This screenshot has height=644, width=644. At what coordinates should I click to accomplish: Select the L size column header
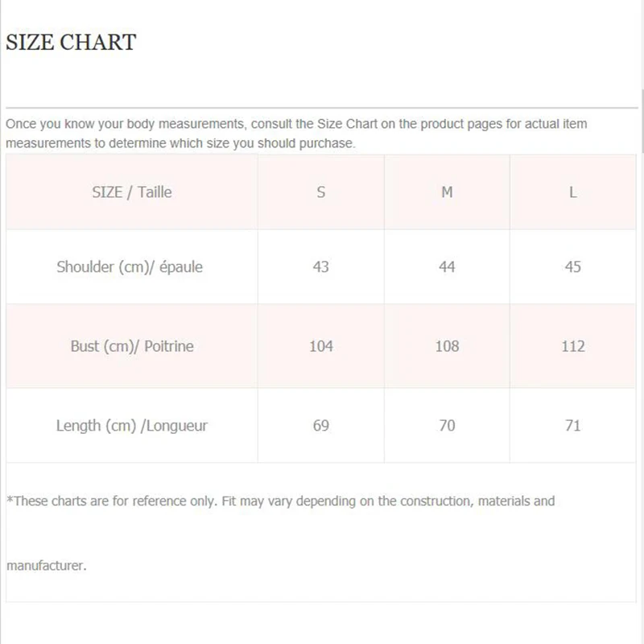click(x=573, y=192)
